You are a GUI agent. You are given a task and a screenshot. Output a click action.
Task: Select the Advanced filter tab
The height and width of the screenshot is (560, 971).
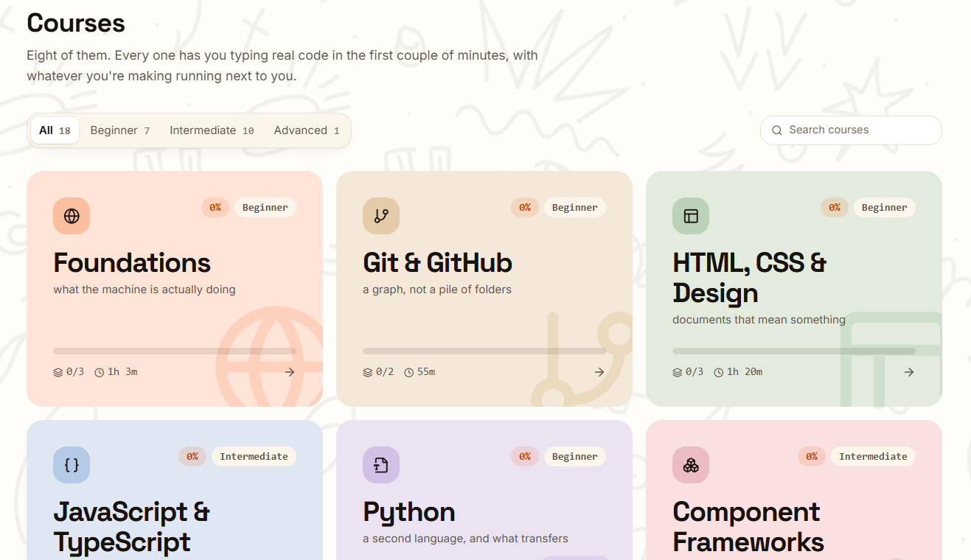point(307,130)
